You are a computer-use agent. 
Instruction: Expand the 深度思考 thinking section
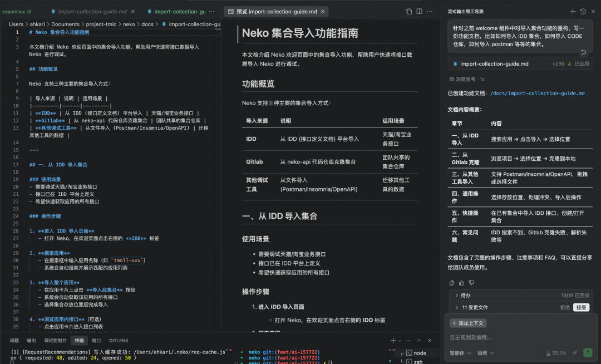(x=467, y=79)
